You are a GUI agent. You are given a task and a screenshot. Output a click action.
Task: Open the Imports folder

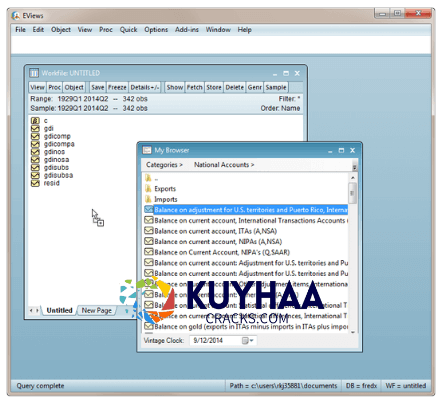(161, 199)
